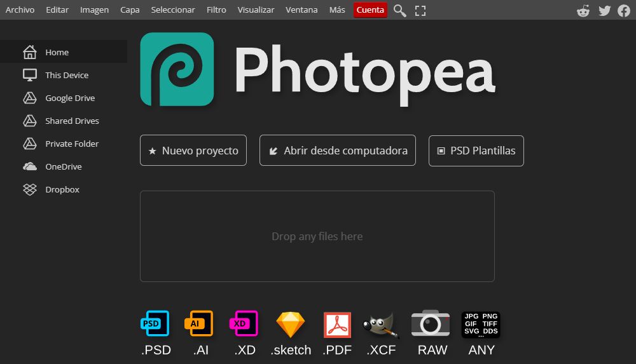Open the Imagen menu

coord(94,10)
